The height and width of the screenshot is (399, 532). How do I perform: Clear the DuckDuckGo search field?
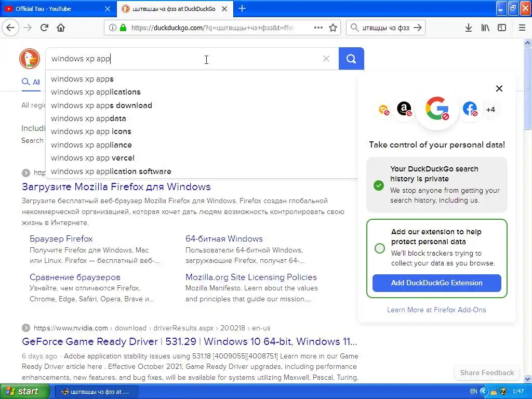[x=326, y=59]
